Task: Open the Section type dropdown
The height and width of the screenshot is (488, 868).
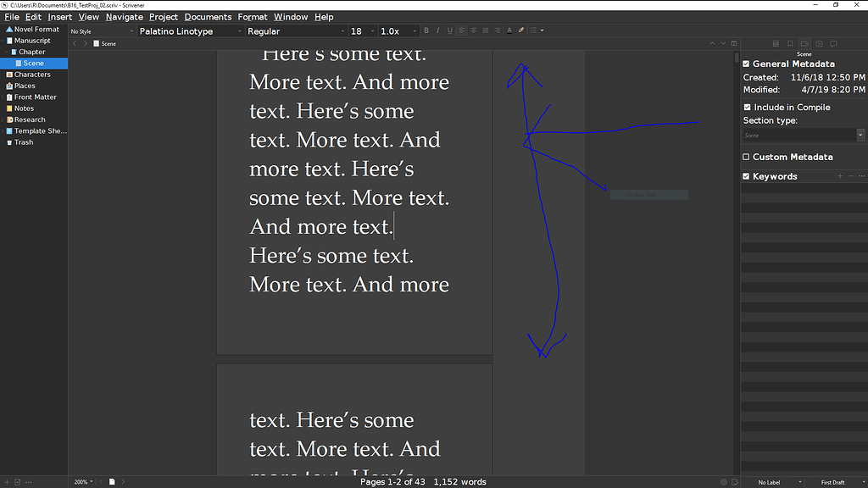Action: (x=860, y=134)
